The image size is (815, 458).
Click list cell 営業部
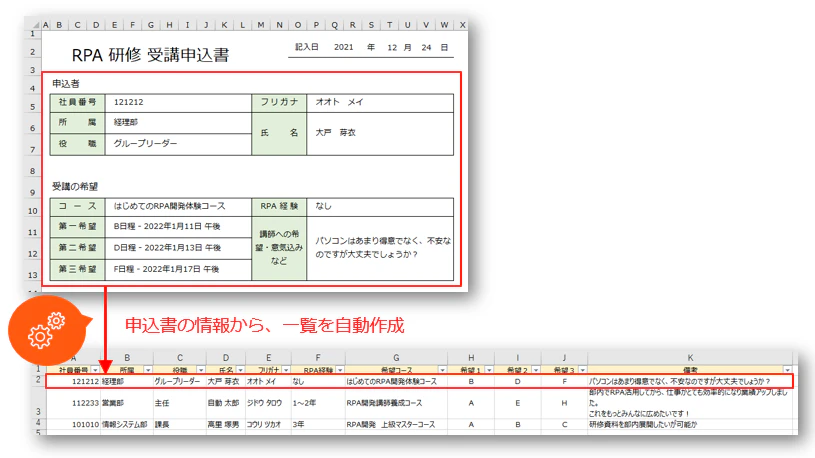(113, 403)
